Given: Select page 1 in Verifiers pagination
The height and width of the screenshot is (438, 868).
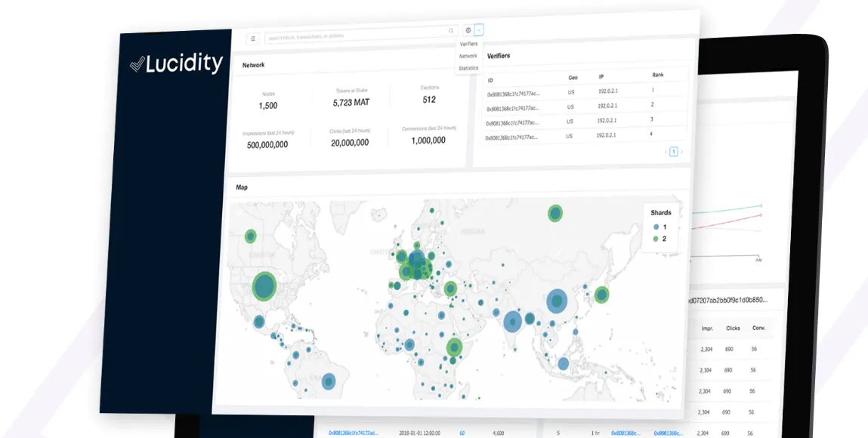Looking at the screenshot, I should coord(674,152).
